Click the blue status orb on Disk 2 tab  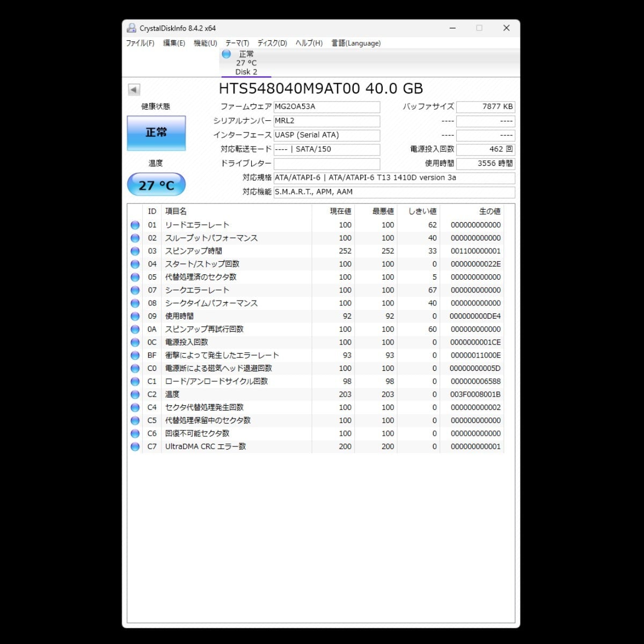tap(226, 54)
